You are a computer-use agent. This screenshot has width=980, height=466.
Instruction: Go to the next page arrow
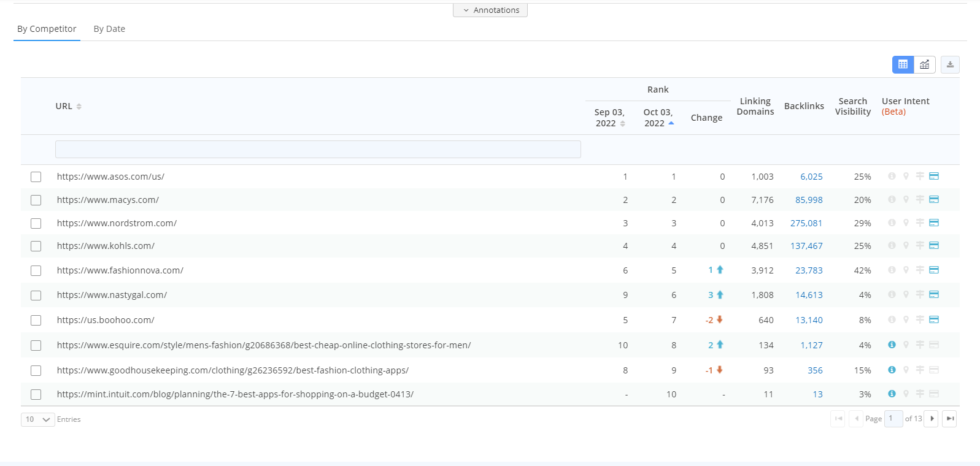(932, 419)
